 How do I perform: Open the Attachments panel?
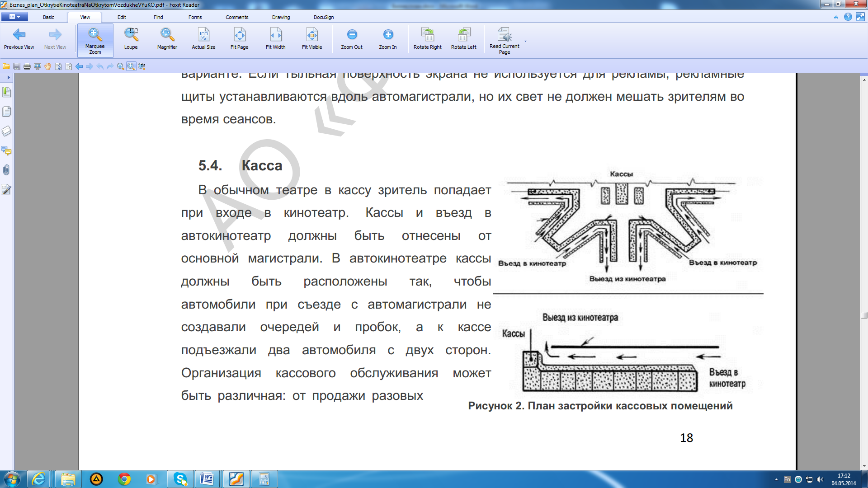[6, 170]
